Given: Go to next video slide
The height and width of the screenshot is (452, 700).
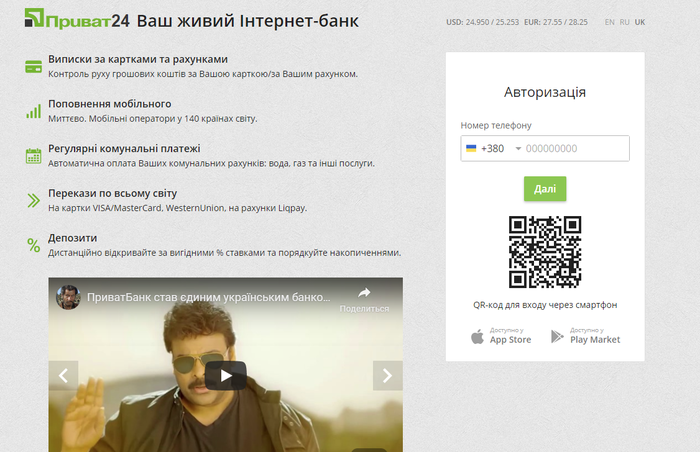Looking at the screenshot, I should coord(388,376).
